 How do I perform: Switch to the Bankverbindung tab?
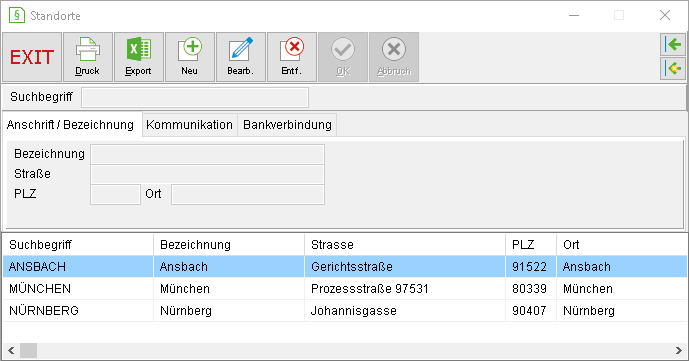[287, 125]
